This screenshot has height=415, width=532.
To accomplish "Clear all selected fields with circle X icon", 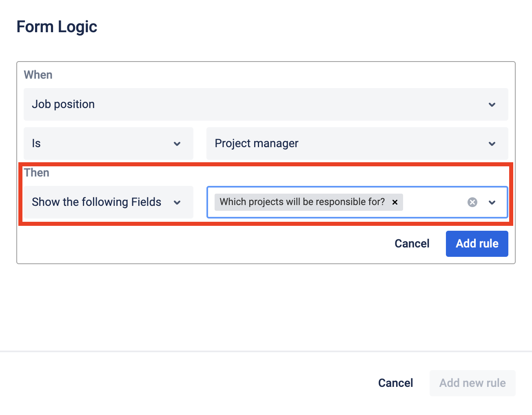I will [472, 202].
